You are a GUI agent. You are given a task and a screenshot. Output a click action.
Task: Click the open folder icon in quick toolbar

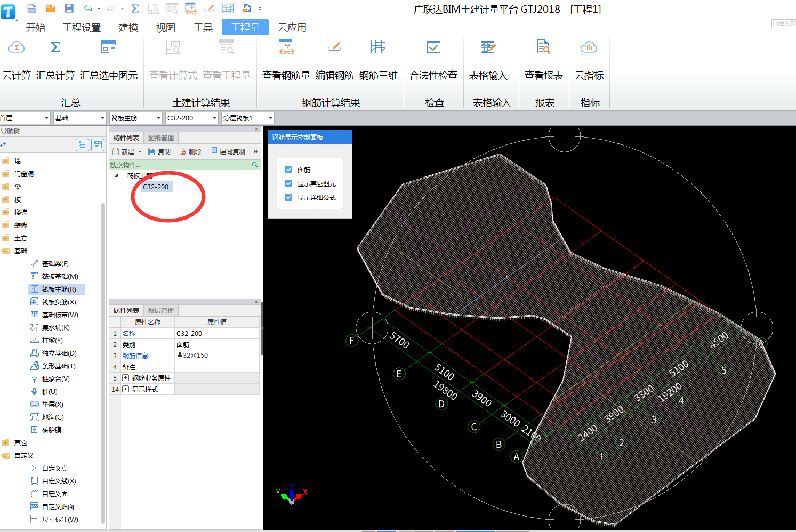(51, 9)
